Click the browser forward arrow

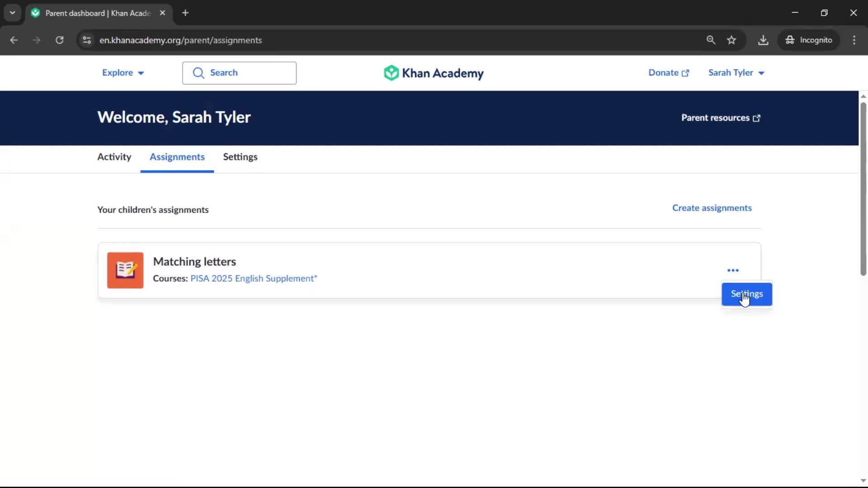pos(37,40)
